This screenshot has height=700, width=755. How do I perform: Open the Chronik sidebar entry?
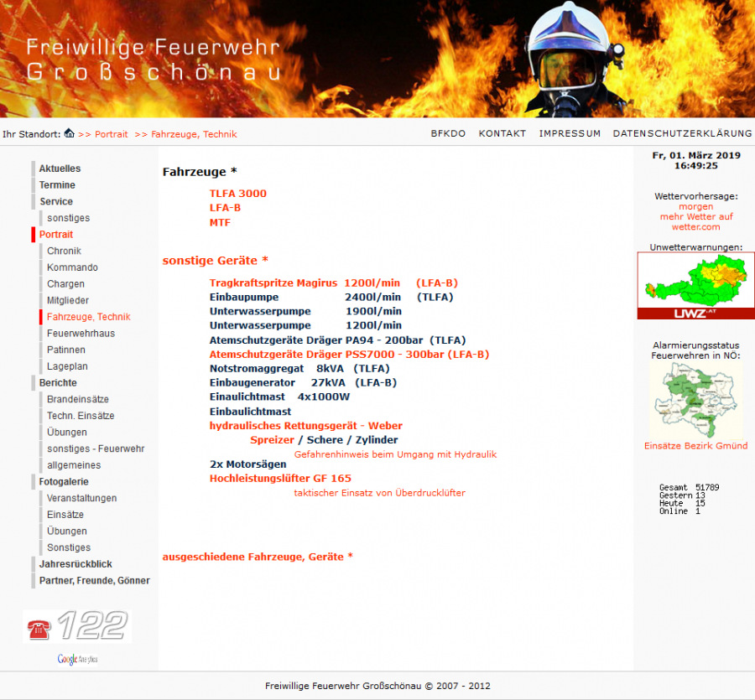(x=64, y=251)
